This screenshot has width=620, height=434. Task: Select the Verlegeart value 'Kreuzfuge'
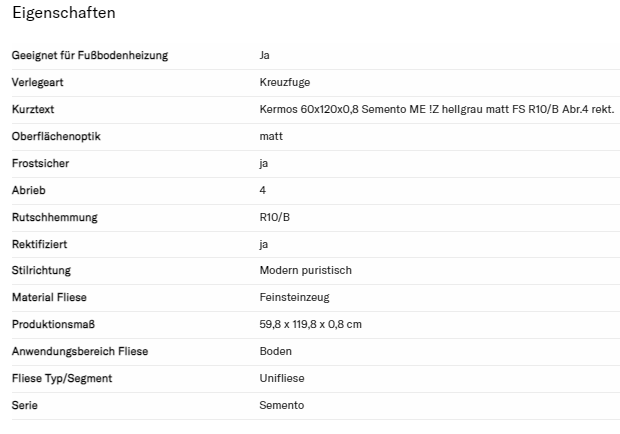(x=284, y=82)
